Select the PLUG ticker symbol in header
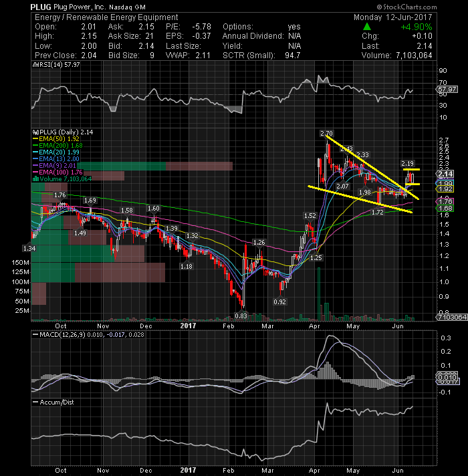Screen dimensions: 468x476 41,7
